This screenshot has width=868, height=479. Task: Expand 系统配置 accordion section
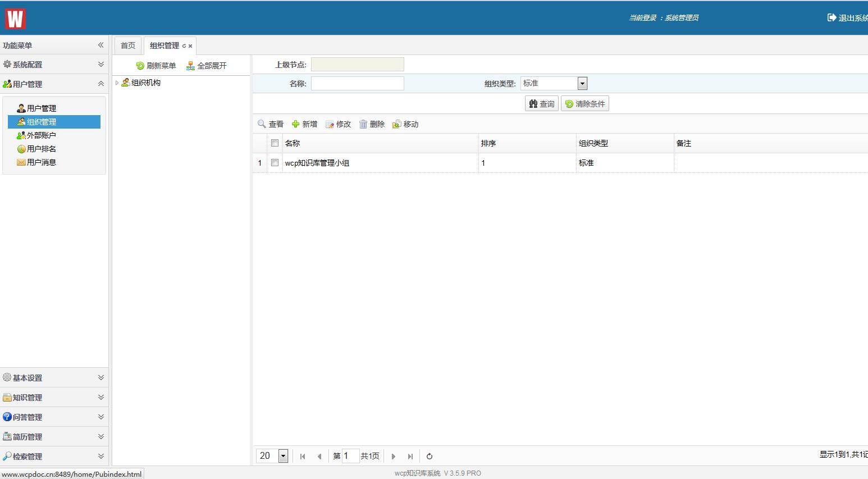(54, 65)
